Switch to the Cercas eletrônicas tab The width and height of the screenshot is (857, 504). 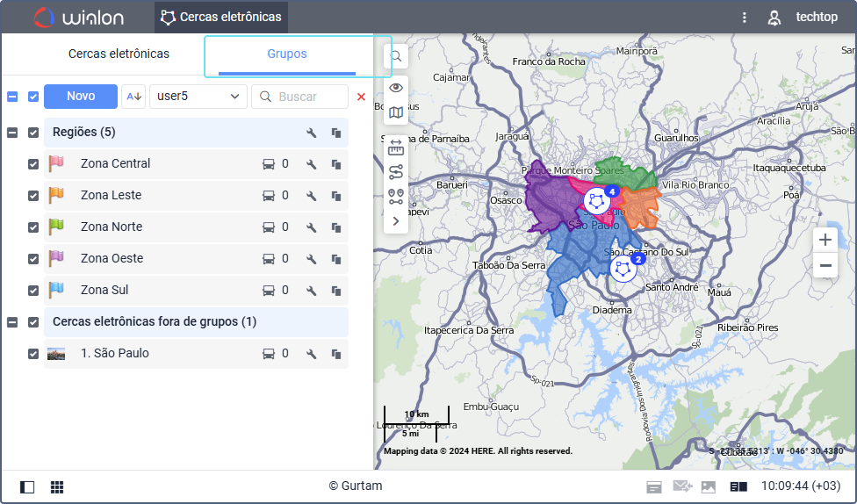coord(119,54)
